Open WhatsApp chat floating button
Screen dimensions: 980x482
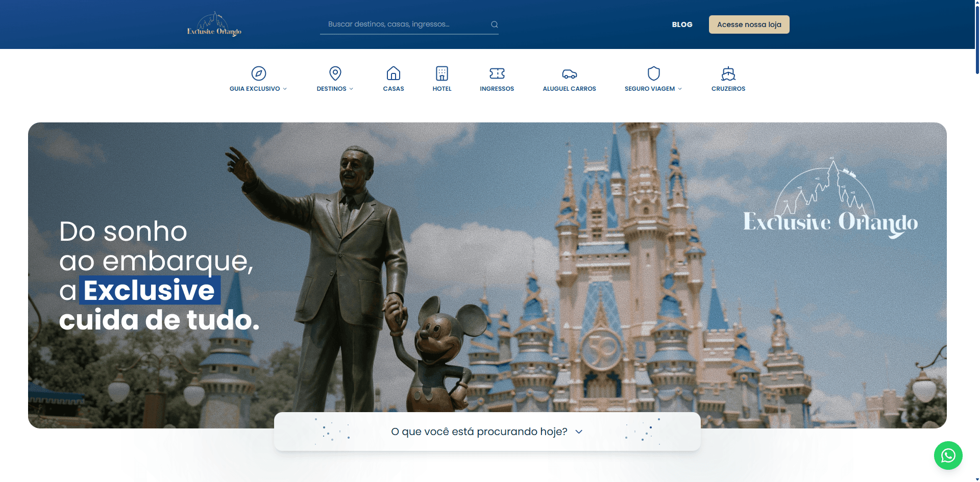[x=948, y=455]
